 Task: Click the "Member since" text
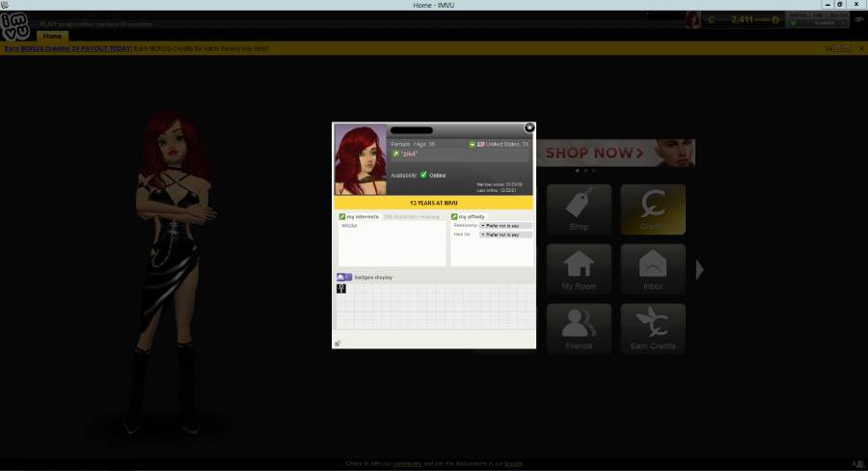click(x=500, y=184)
